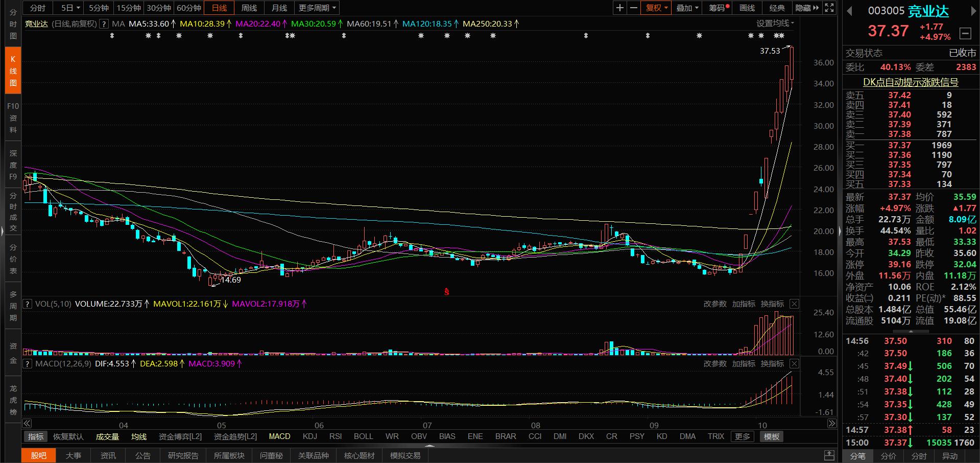This screenshot has height=463, width=980.
Task: Select 周线 weekly period tab
Action: click(x=249, y=8)
